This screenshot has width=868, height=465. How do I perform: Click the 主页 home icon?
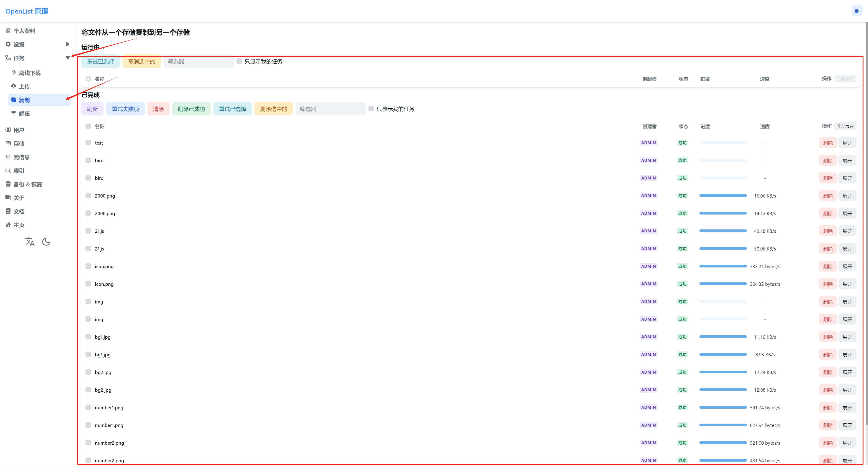click(8, 225)
